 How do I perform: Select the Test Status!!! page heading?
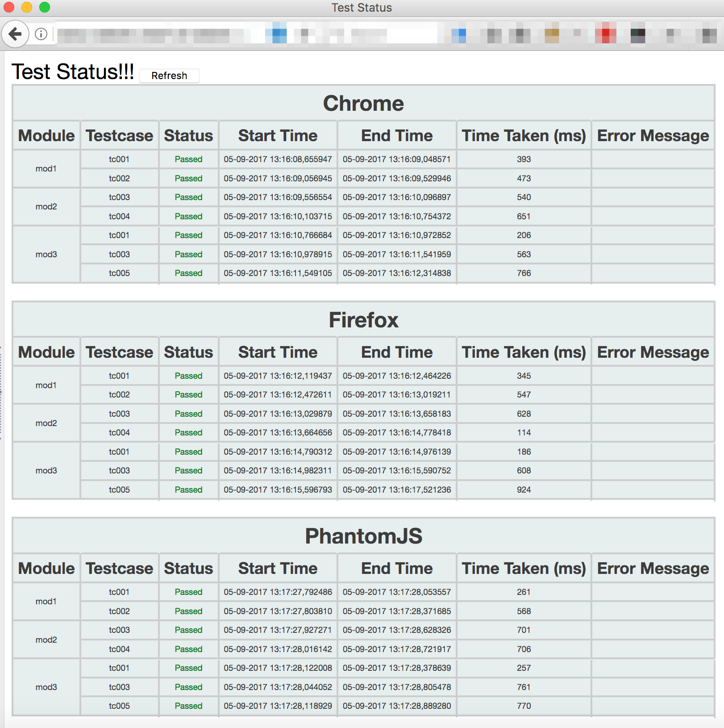(x=73, y=72)
